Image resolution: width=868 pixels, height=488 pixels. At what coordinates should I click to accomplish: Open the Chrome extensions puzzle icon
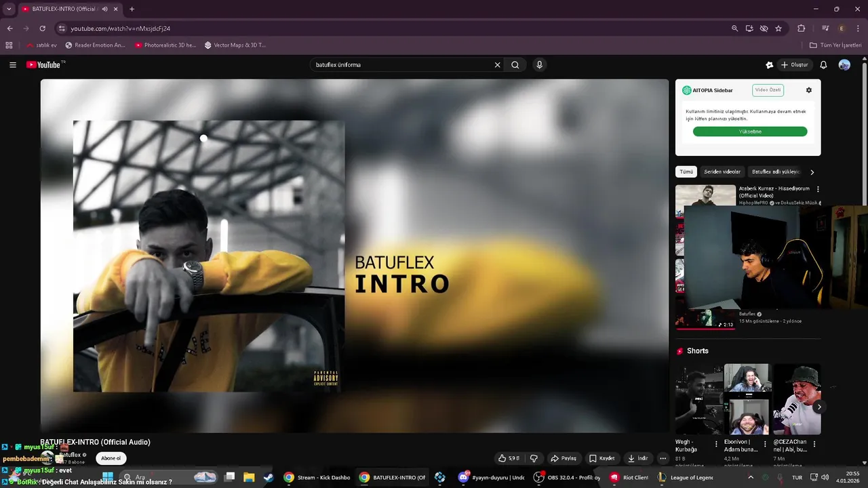[x=802, y=28]
